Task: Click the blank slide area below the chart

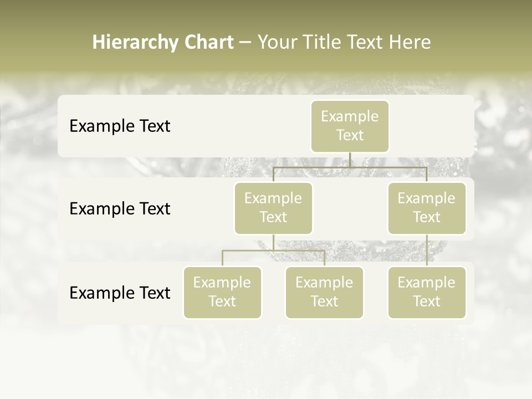Action: click(x=266, y=360)
